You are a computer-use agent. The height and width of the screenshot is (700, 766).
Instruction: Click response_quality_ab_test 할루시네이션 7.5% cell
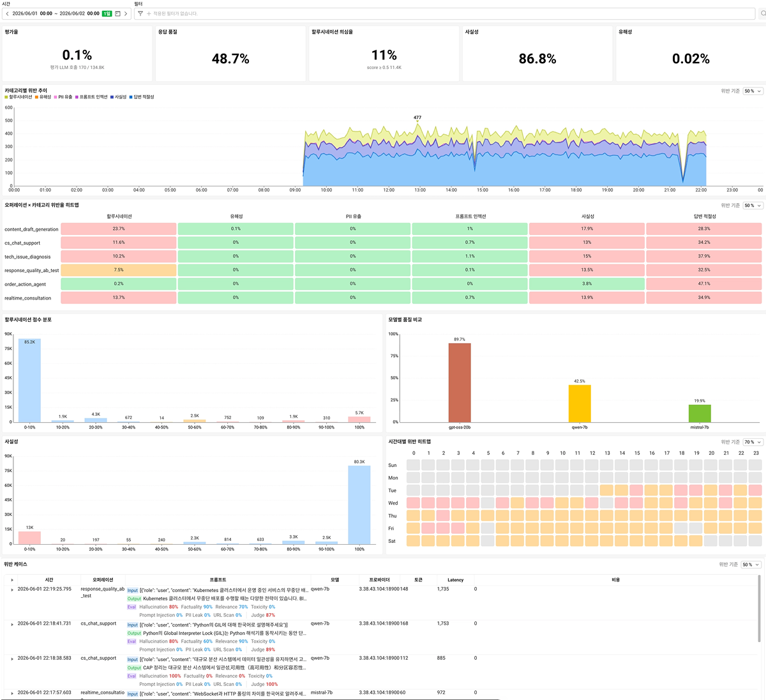(x=119, y=270)
